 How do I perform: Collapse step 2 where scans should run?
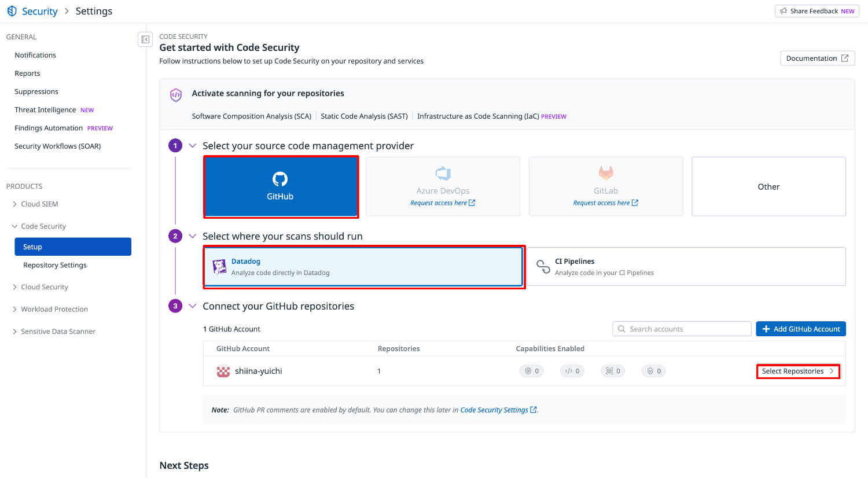tap(193, 236)
